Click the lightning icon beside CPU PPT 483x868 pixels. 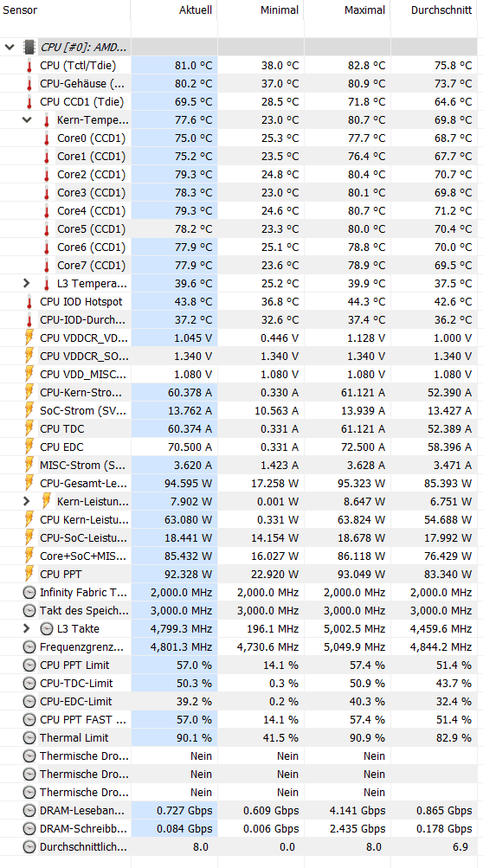pyautogui.click(x=29, y=575)
